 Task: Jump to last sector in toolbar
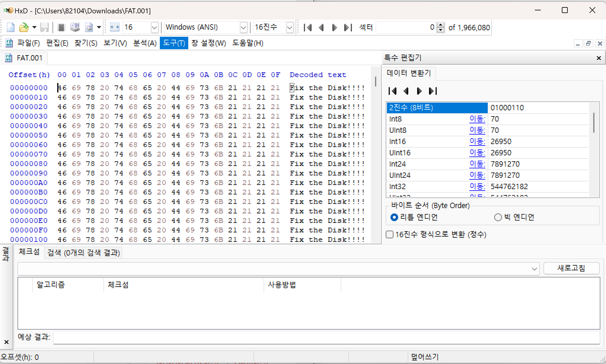tap(348, 28)
